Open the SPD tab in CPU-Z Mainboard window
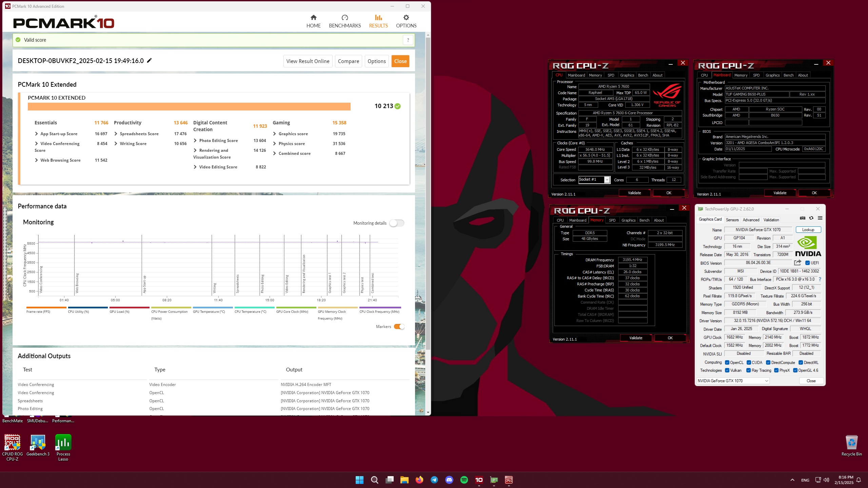This screenshot has width=868, height=488. tap(756, 75)
